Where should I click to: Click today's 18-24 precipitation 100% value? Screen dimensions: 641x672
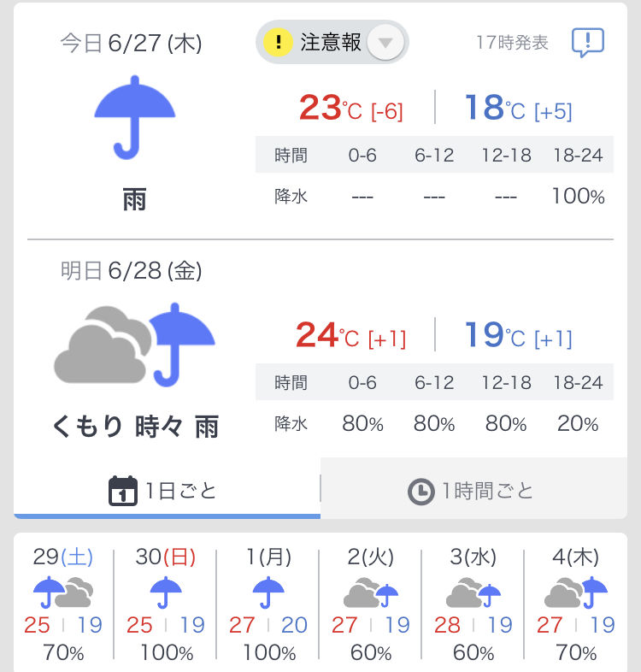[578, 197]
